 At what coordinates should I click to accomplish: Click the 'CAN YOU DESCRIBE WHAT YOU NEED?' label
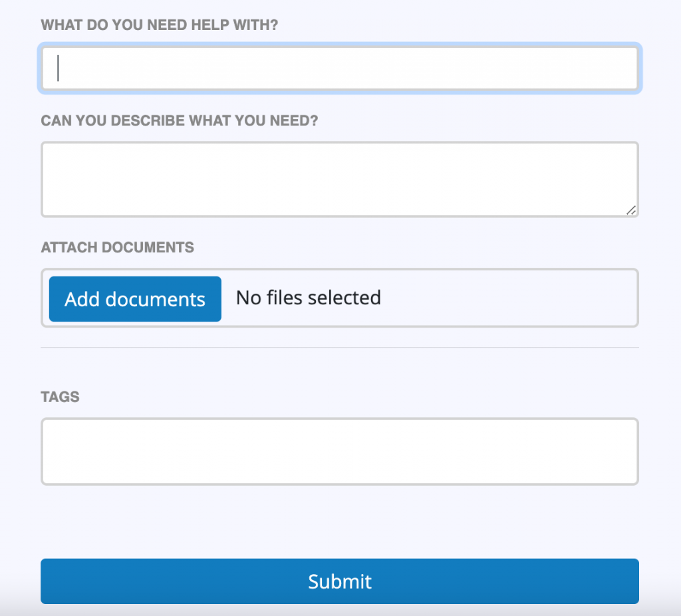click(x=180, y=120)
